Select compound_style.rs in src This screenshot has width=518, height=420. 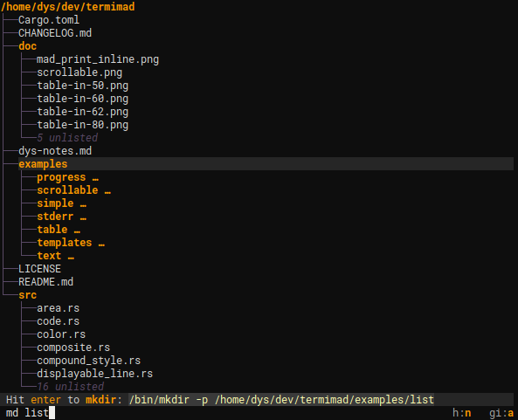[88, 361]
